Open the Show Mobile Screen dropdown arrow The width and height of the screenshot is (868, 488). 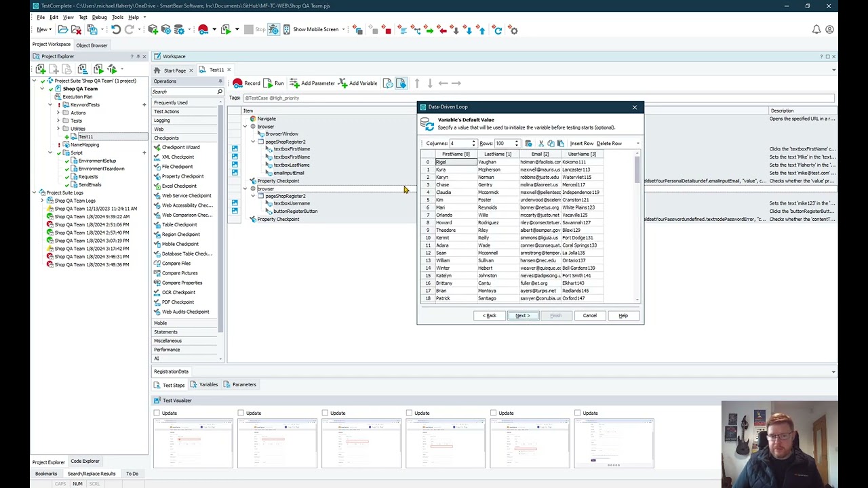tap(344, 30)
